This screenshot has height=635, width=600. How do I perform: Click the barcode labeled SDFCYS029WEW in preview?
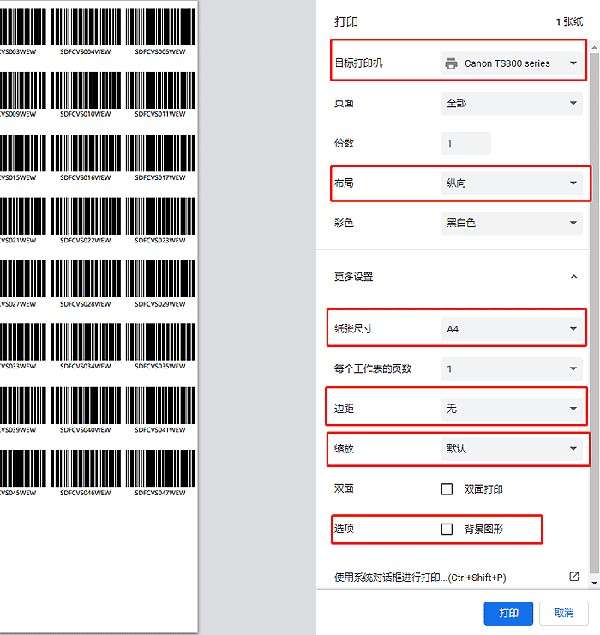click(x=160, y=279)
